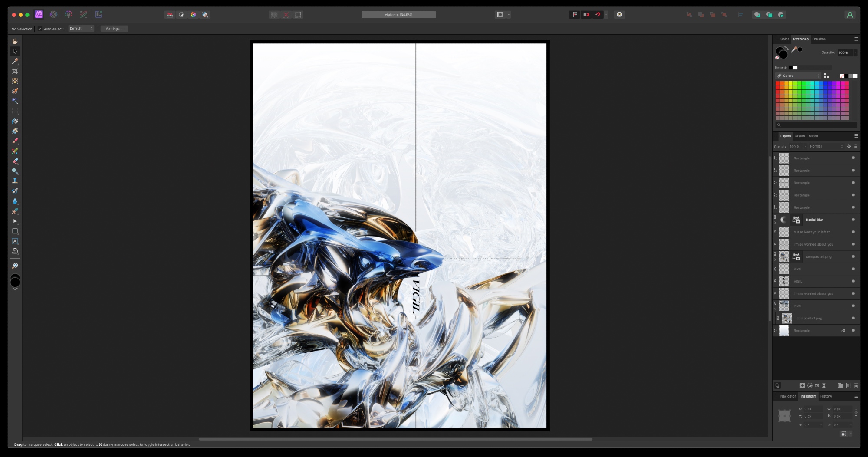868x457 pixels.
Task: Open the History tab
Action: [x=825, y=396]
